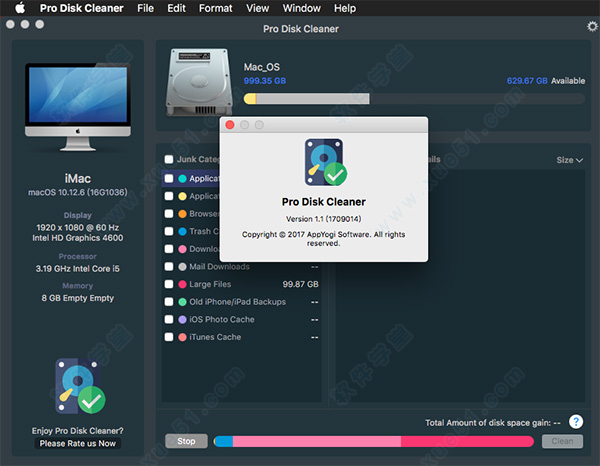
Task: Close the About dialog with the red button
Action: (230, 125)
